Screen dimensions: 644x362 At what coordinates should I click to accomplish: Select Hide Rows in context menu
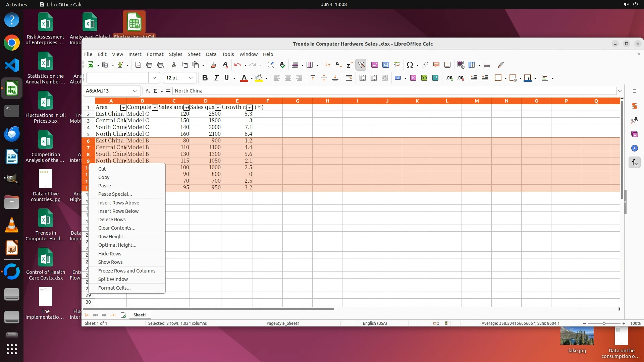pyautogui.click(x=109, y=254)
